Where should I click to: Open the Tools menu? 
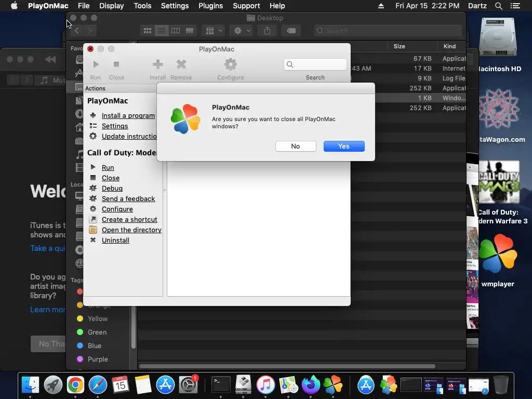[142, 6]
